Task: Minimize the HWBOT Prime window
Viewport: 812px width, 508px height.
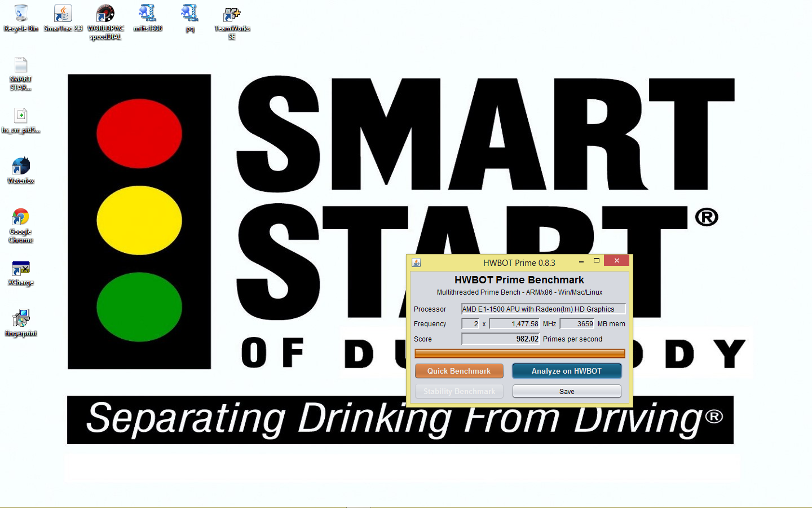Action: click(x=581, y=261)
